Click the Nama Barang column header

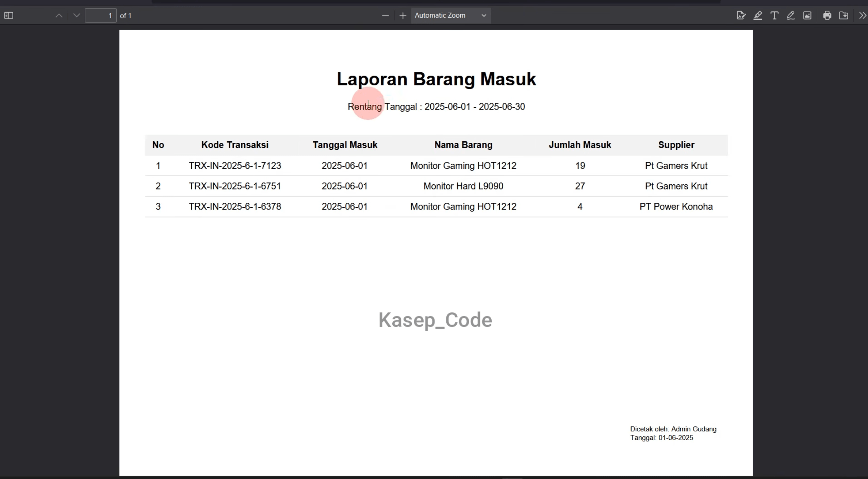[x=463, y=145]
